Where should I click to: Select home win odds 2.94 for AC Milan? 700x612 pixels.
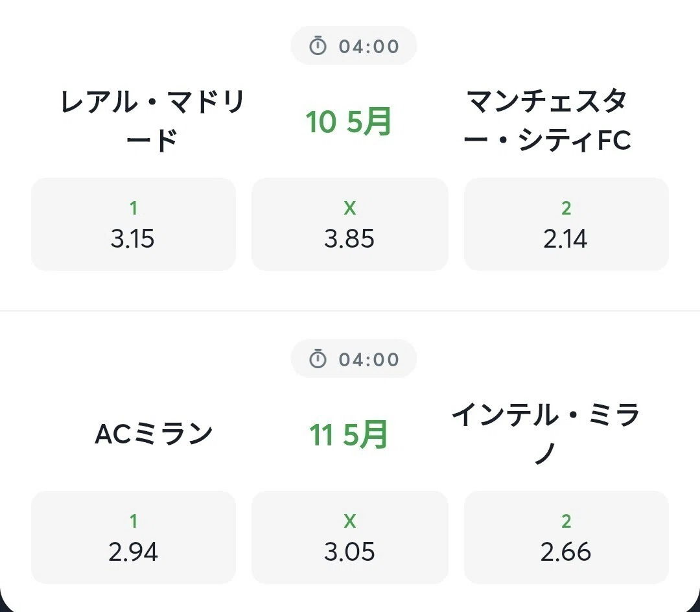[134, 537]
